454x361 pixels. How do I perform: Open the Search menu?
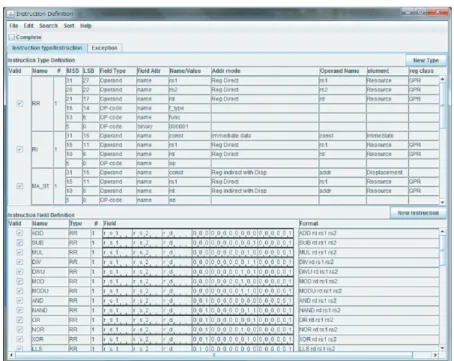pos(48,26)
